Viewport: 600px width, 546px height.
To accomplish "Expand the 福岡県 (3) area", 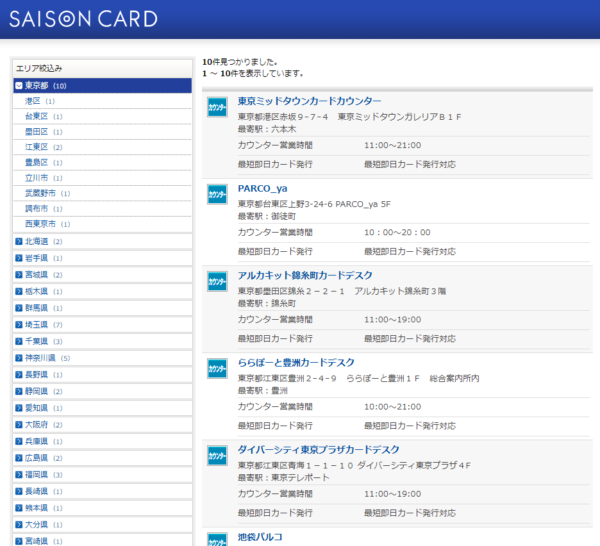I will click(103, 474).
